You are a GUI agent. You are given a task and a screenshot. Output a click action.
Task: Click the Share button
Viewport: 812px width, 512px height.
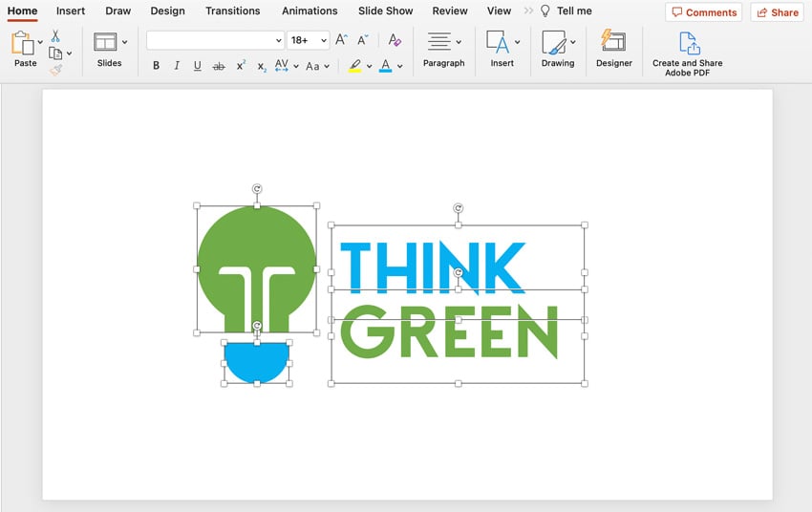click(777, 12)
